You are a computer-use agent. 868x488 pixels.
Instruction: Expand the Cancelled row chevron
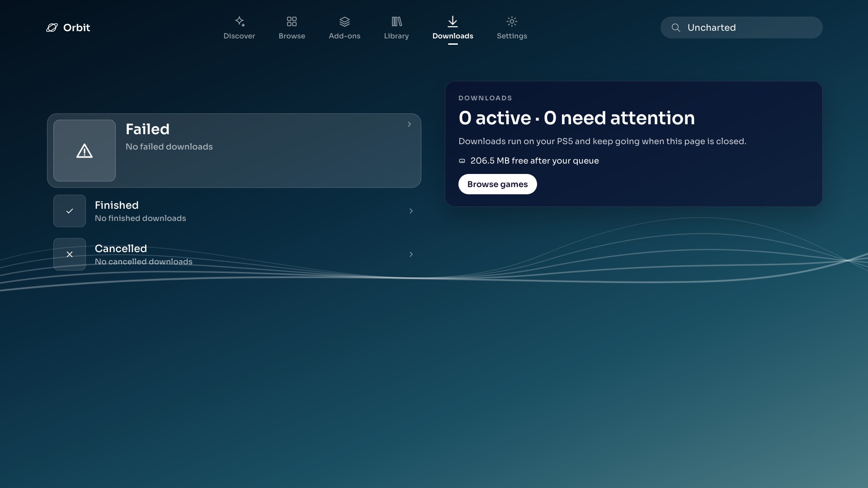coord(411,254)
